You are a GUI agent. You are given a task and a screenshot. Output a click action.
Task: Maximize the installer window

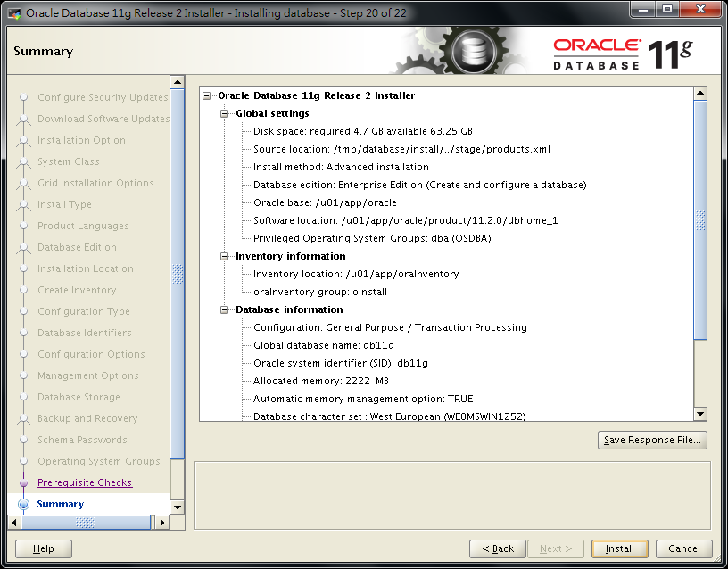coord(667,9)
